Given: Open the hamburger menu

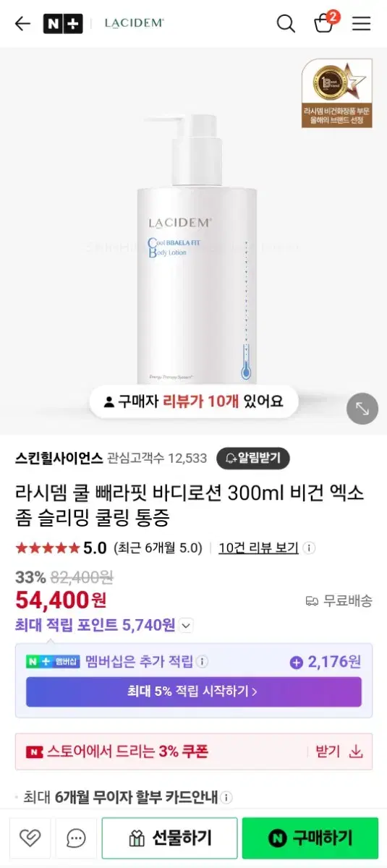Looking at the screenshot, I should [x=361, y=23].
